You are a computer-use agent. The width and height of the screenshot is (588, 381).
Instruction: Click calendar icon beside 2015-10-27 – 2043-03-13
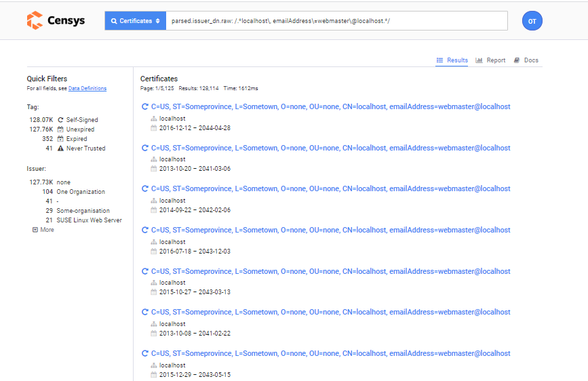(x=154, y=292)
